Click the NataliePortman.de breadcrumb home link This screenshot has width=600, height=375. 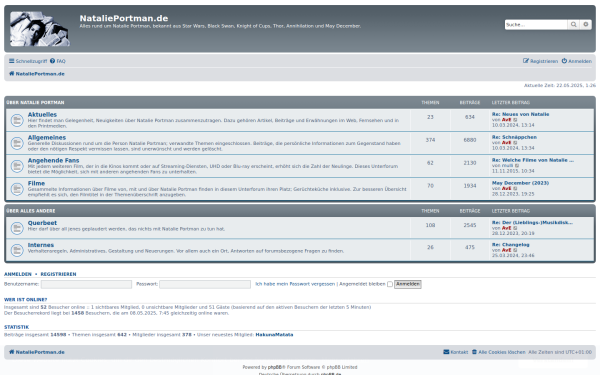tap(37, 74)
